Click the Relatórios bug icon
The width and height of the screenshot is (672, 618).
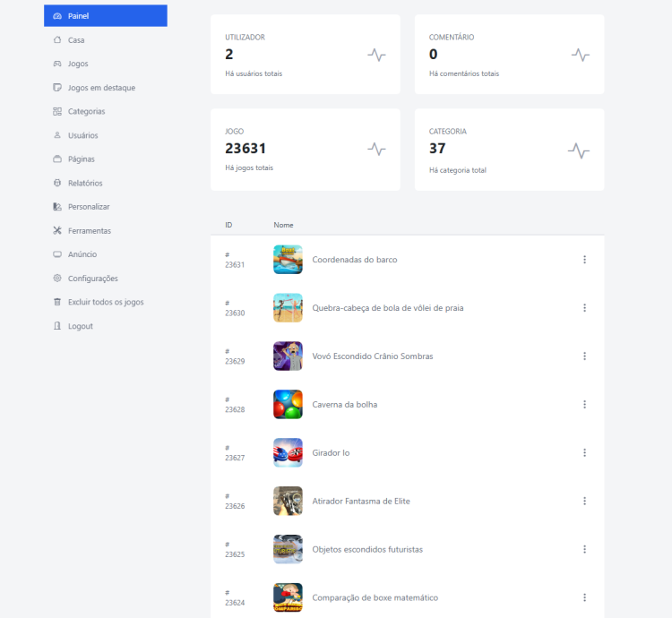(x=57, y=183)
